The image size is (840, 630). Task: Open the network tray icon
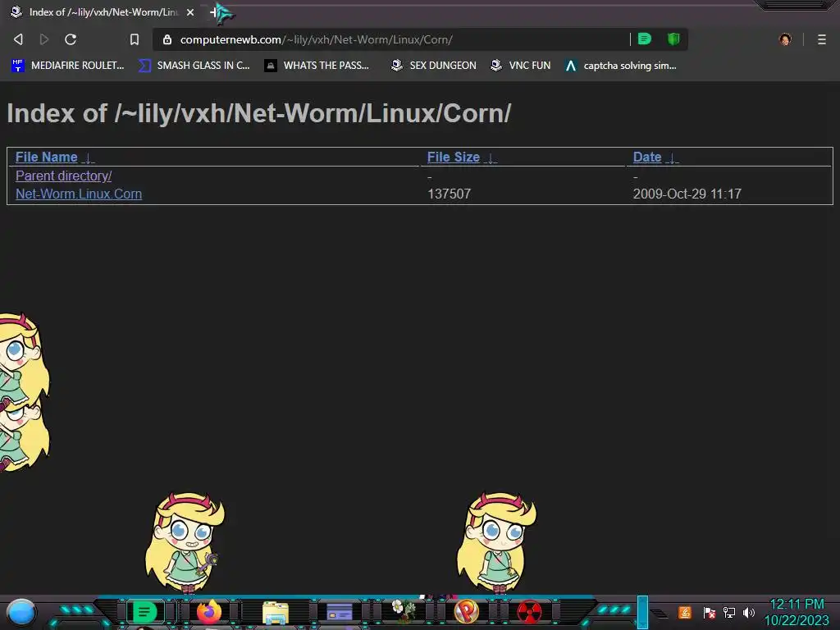729,612
